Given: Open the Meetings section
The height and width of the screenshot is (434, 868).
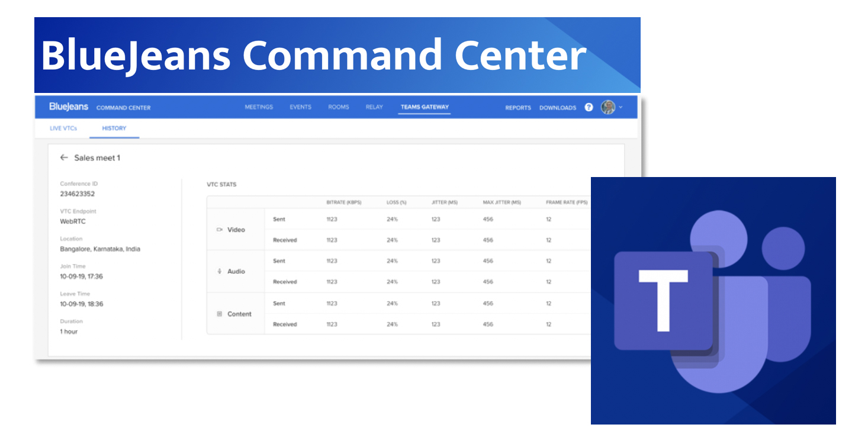Looking at the screenshot, I should coord(259,107).
